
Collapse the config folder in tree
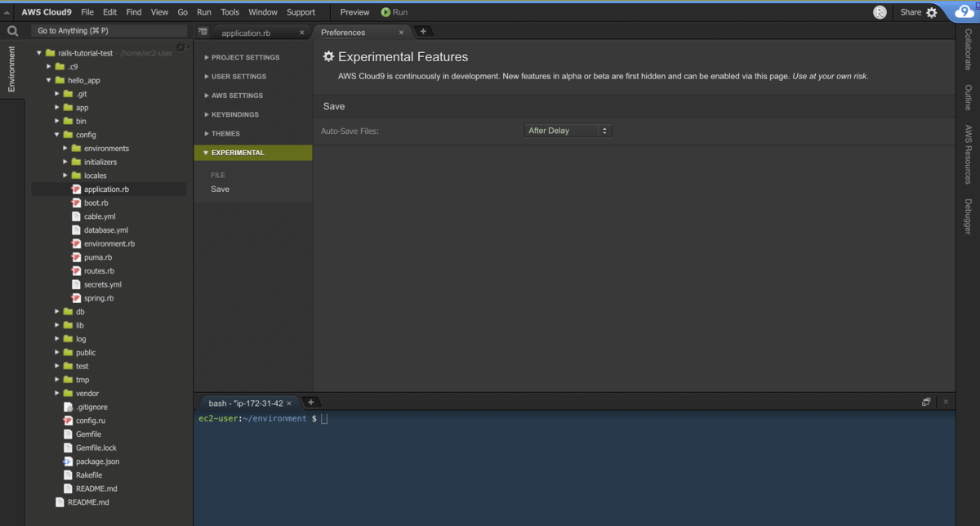57,135
